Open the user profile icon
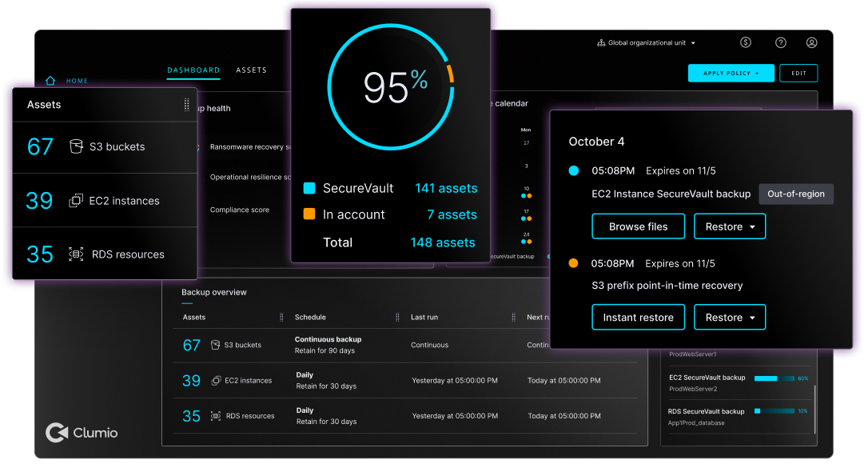Image resolution: width=868 pixels, height=476 pixels. pyautogui.click(x=811, y=43)
